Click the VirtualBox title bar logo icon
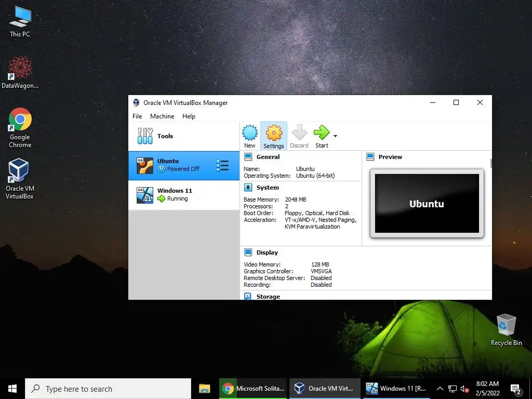532x399 pixels. click(x=137, y=102)
